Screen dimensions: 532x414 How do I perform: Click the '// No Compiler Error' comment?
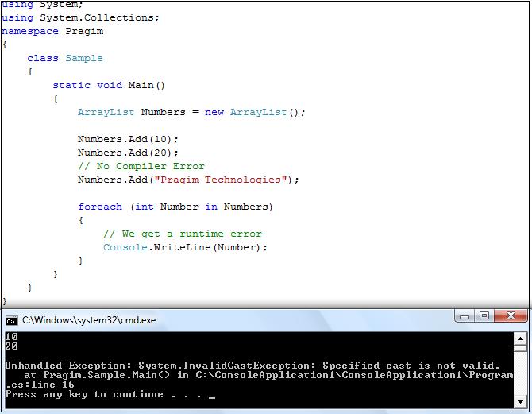[141, 166]
